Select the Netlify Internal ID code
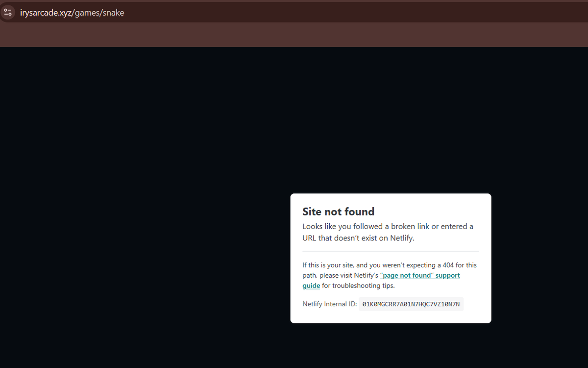 coord(411,304)
